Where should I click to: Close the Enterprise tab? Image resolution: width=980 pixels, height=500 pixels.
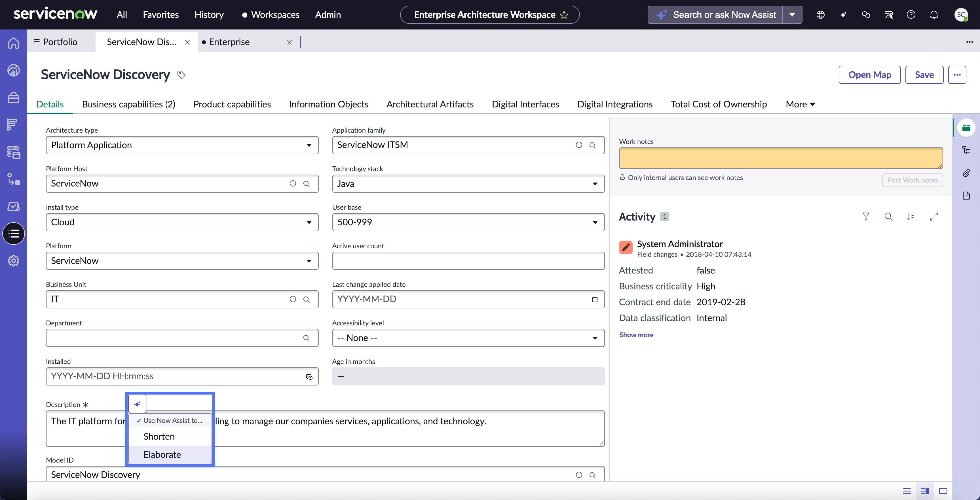point(289,42)
